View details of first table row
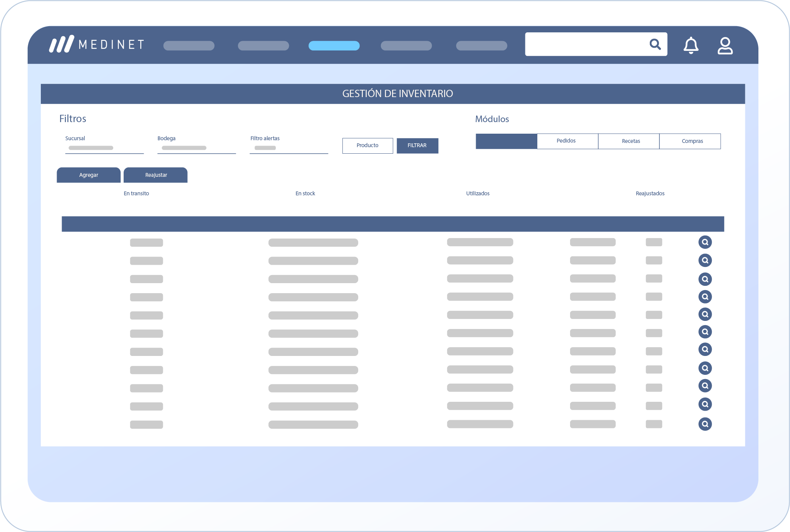Viewport: 790px width, 532px height. (705, 242)
